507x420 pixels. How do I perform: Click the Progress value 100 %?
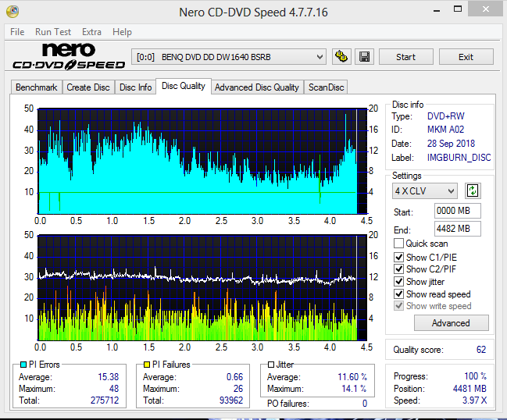475,376
